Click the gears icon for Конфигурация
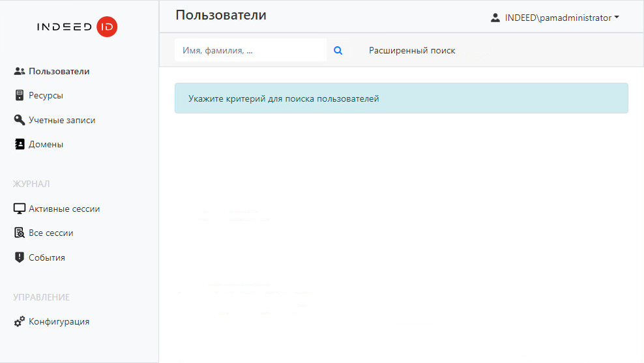The image size is (644, 363). pos(19,321)
